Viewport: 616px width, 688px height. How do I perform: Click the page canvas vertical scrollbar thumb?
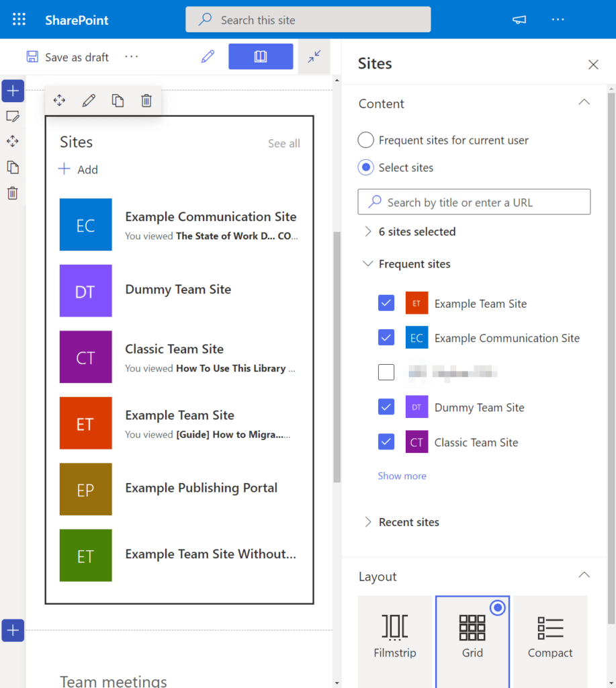click(x=337, y=357)
